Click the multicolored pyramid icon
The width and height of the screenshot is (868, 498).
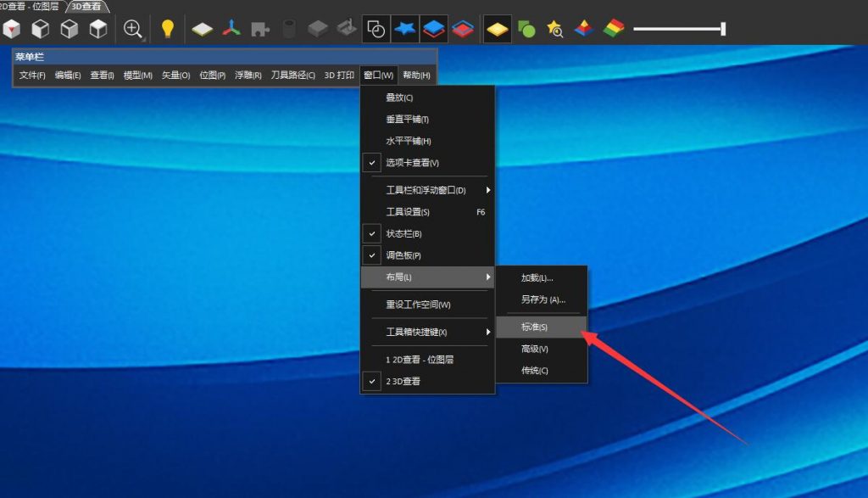(x=583, y=29)
